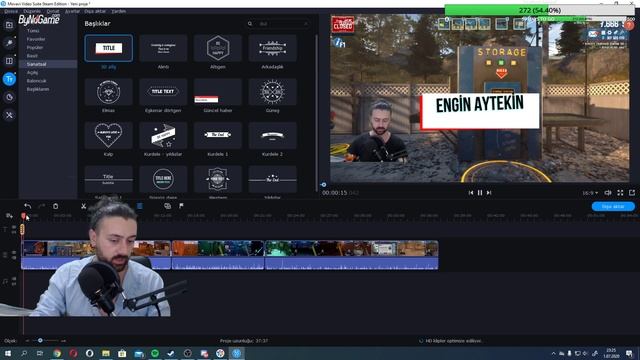Click the preview seek bar handle

[x=323, y=185]
